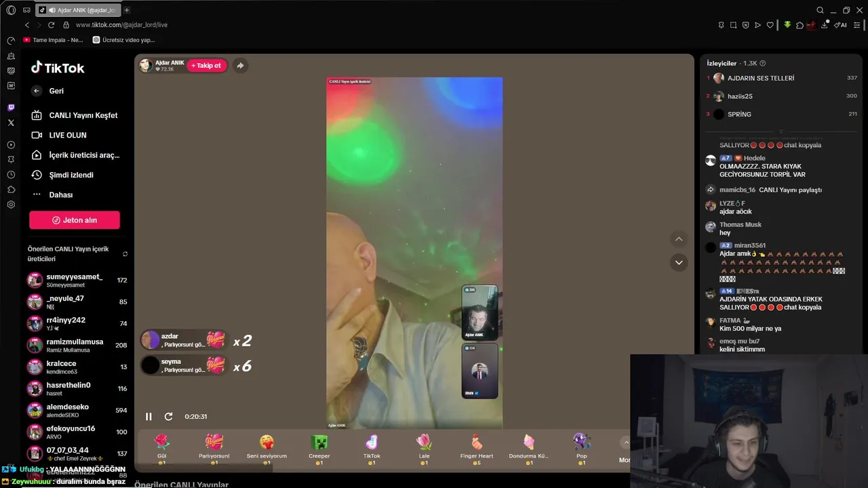
Task: Take a snapshot with the toolbar icon
Action: pos(733,25)
